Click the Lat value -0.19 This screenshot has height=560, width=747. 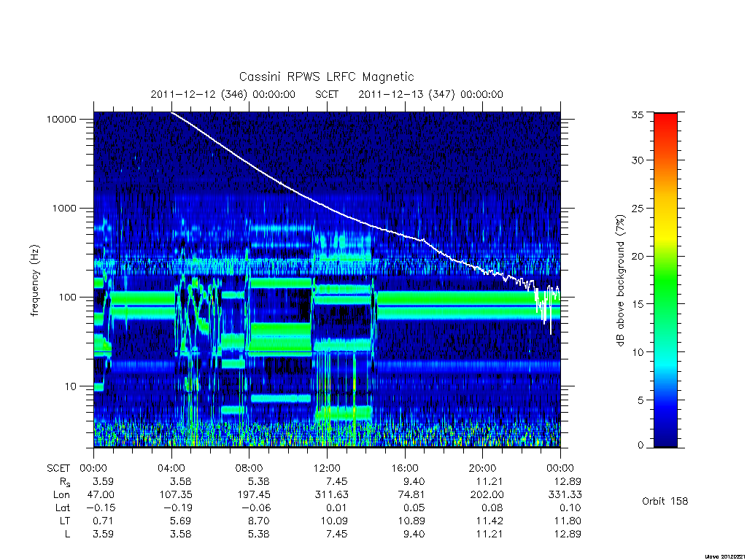(x=177, y=507)
